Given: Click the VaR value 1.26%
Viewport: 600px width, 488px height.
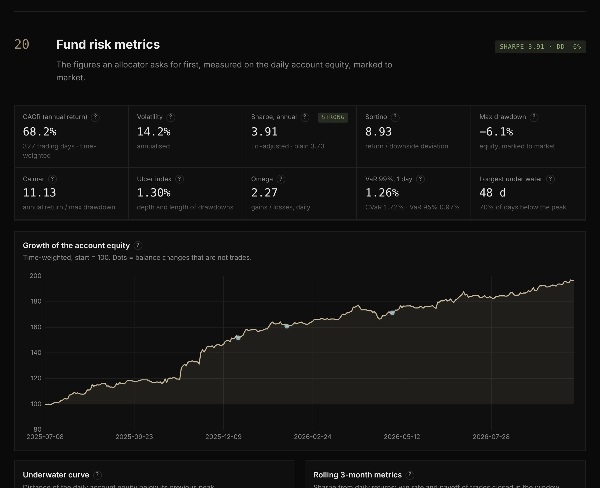Looking at the screenshot, I should [x=382, y=193].
